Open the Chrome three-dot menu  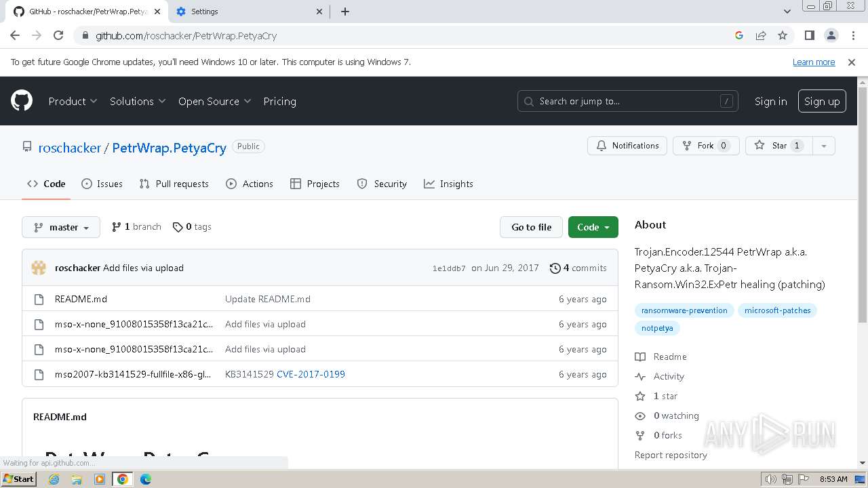pyautogui.click(x=852, y=35)
